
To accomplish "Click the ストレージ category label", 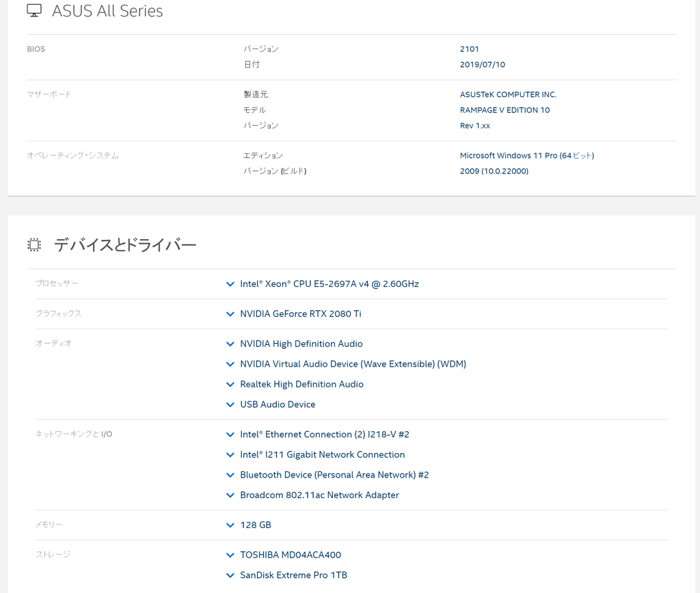I will coord(53,555).
